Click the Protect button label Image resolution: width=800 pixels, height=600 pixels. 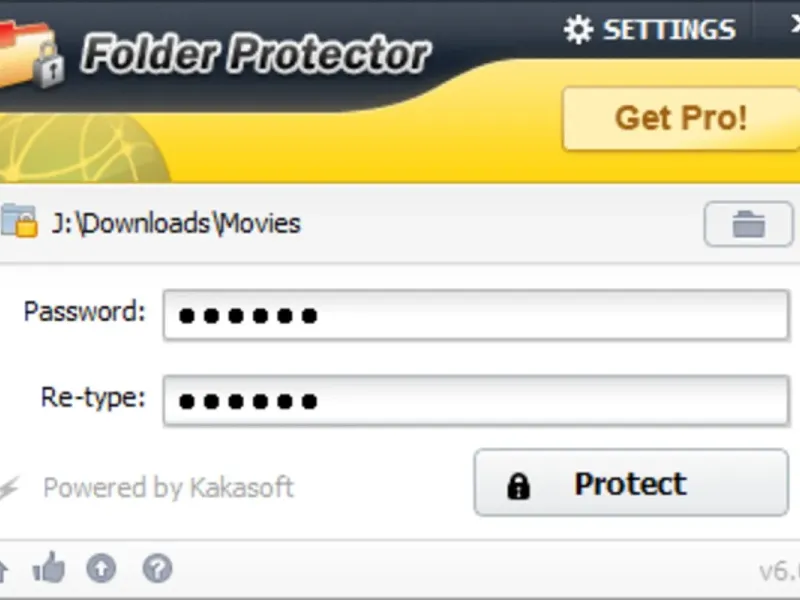(x=630, y=484)
